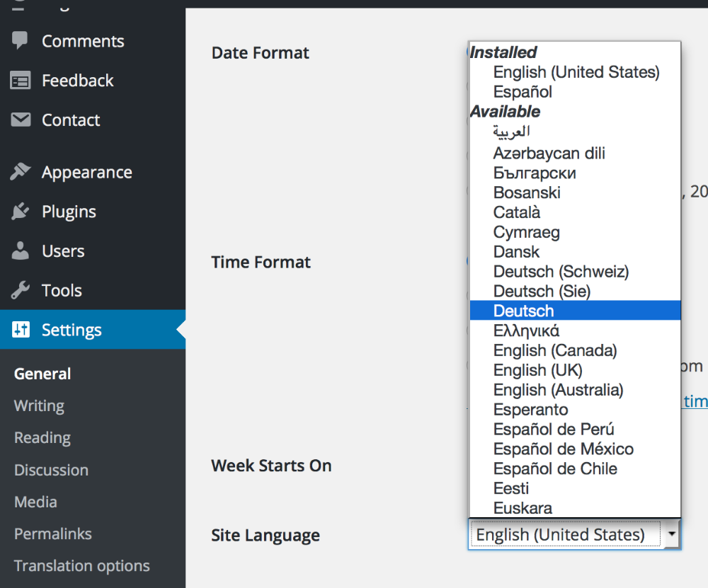Click the Comments speech bubble icon
Image resolution: width=708 pixels, height=588 pixels.
20,40
